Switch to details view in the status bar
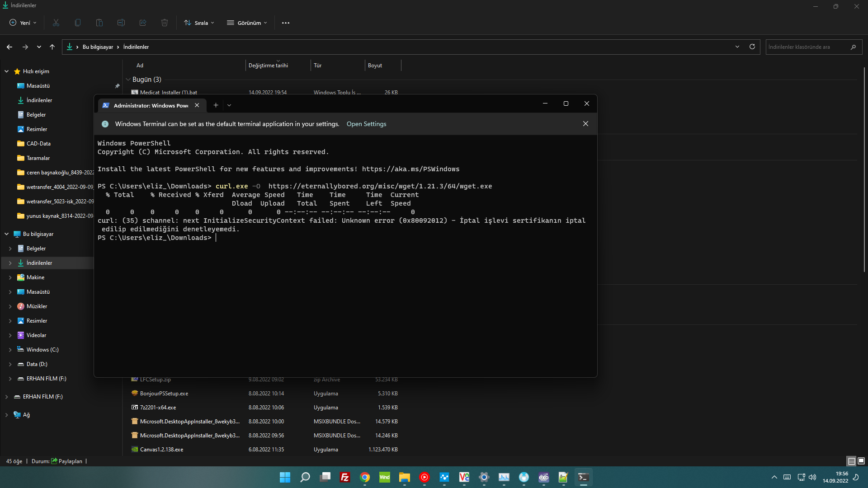This screenshot has width=868, height=488. click(850, 461)
